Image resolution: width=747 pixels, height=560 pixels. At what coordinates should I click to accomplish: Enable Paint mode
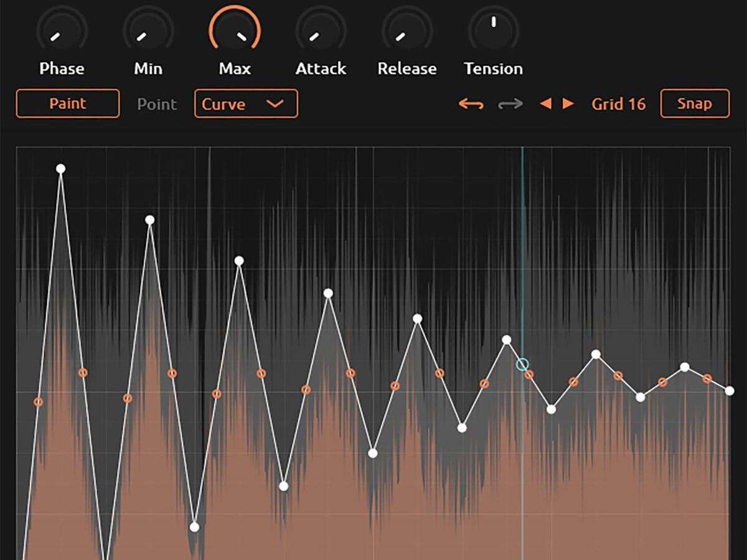pos(67,103)
